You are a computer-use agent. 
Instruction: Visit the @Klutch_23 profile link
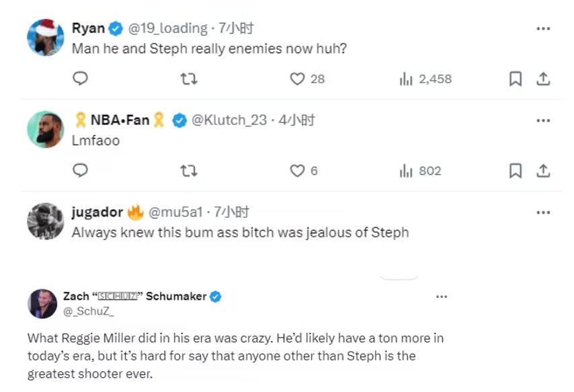pyautogui.click(x=229, y=120)
